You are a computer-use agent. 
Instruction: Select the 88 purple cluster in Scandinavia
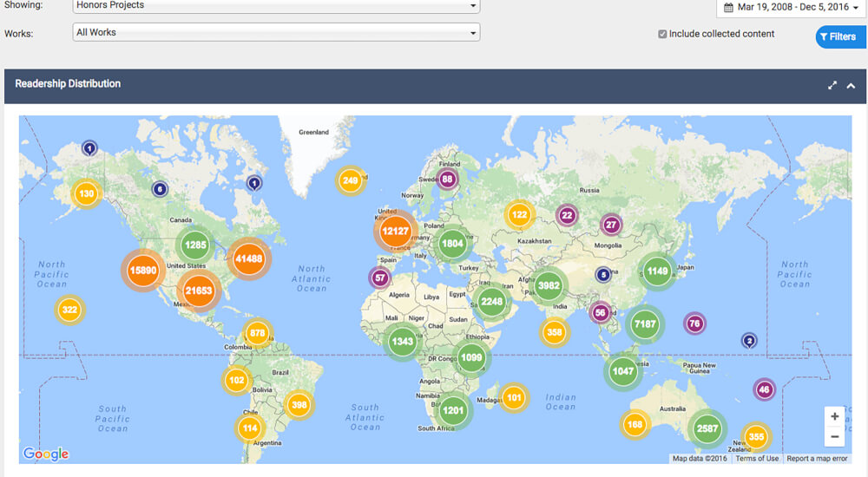tap(447, 179)
